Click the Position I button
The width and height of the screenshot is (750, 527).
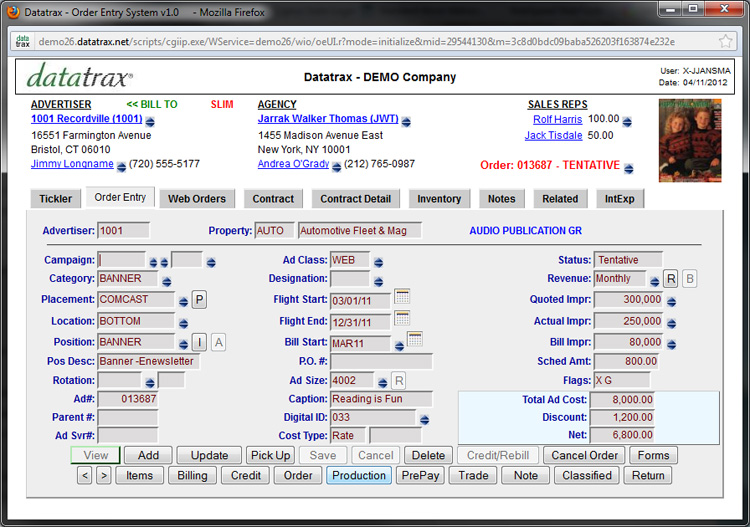coord(199,342)
